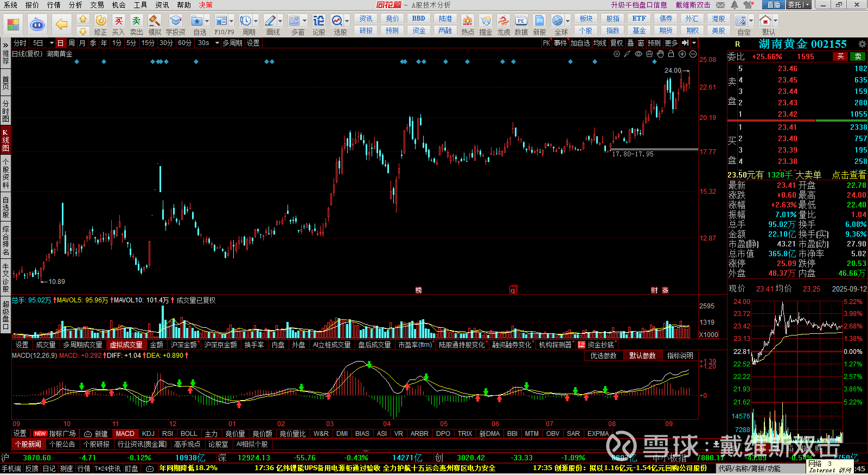Open 模拟 simulated trading gavel icon
This screenshot has width=868, height=475.
coord(154,21)
